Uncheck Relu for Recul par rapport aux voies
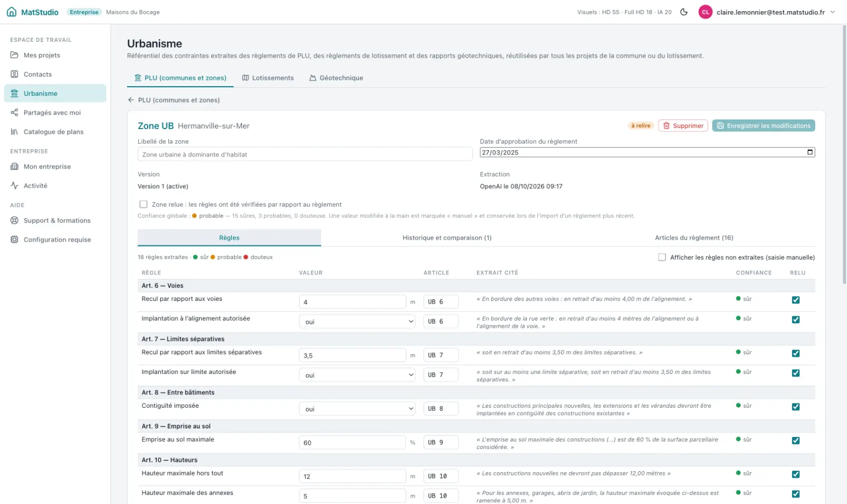The height and width of the screenshot is (504, 847). coord(796,300)
